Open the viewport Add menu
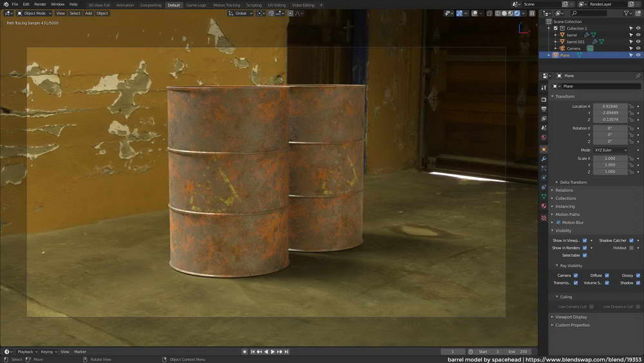The width and height of the screenshot is (644, 363). [x=88, y=13]
